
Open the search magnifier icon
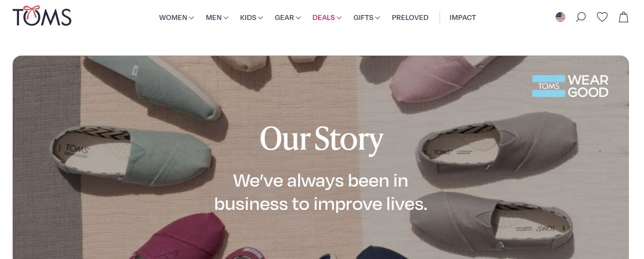581,17
